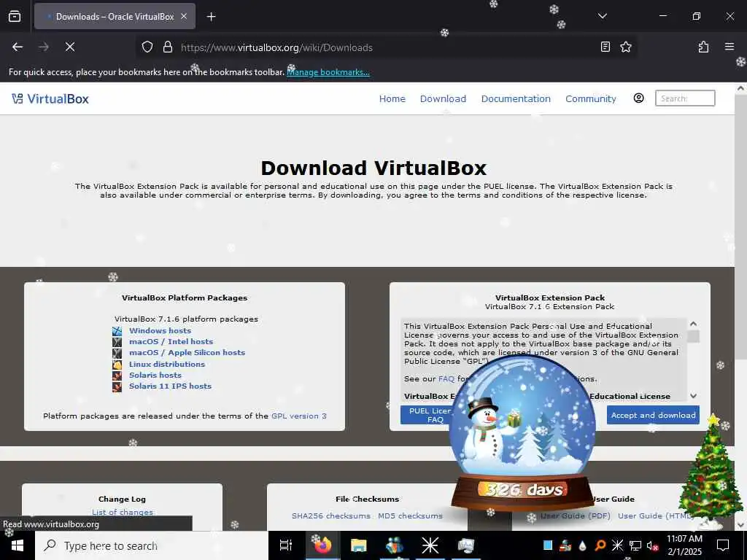Click the Manage bookmarks link
Image resolution: width=747 pixels, height=560 pixels.
[x=328, y=72]
